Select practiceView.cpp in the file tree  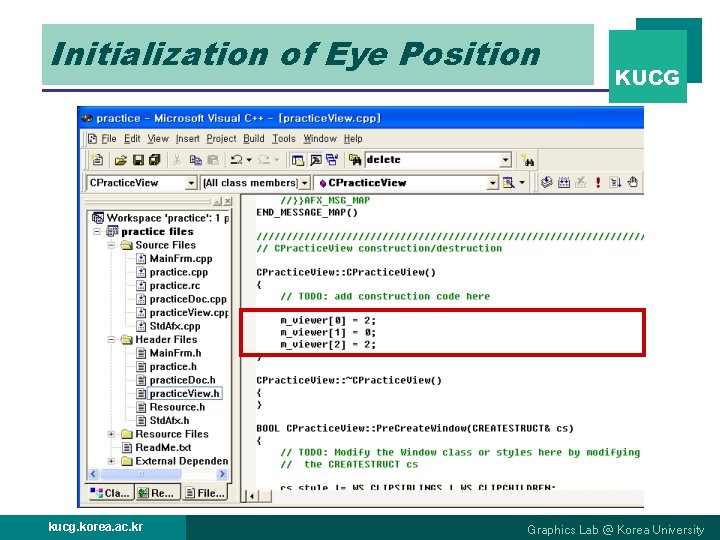pos(189,313)
